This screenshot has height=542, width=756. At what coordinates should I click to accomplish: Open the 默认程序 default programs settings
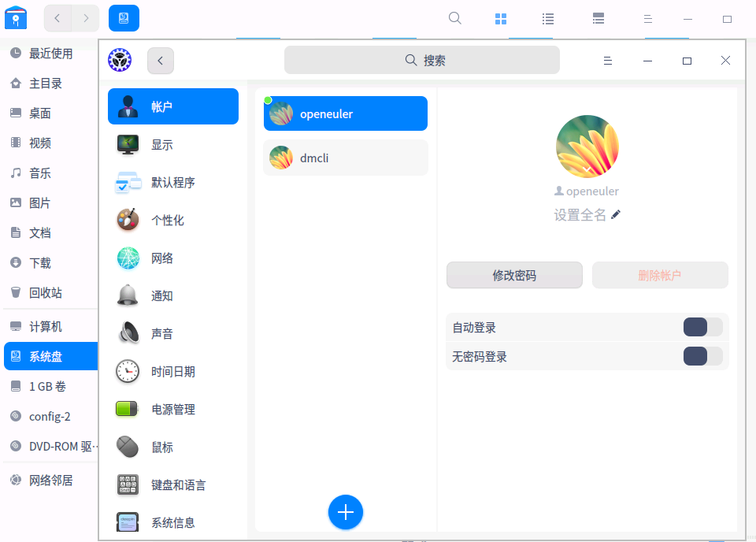[x=173, y=182]
